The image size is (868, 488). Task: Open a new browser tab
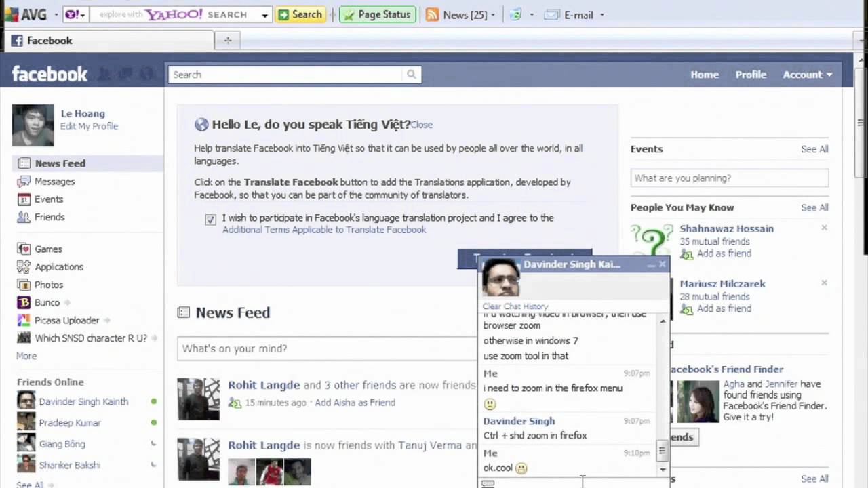pos(228,41)
